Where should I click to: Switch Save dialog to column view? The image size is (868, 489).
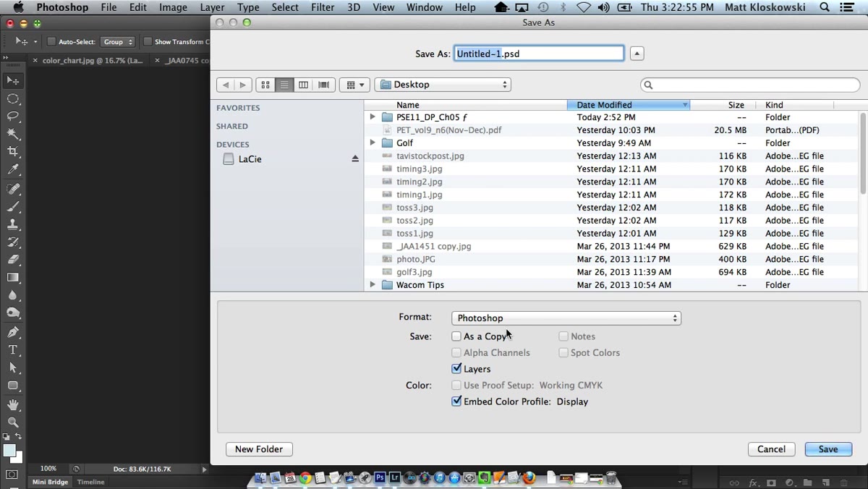(x=304, y=85)
